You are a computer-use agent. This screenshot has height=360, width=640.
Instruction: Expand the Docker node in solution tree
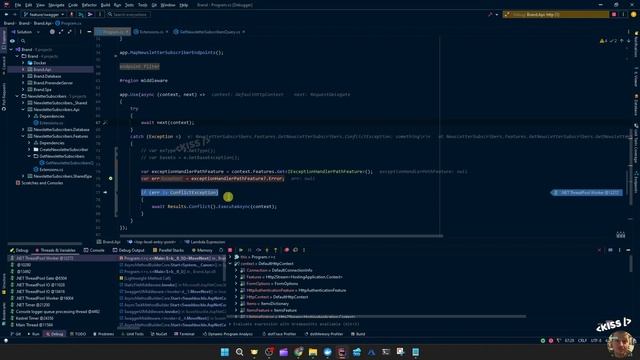tap(23, 63)
